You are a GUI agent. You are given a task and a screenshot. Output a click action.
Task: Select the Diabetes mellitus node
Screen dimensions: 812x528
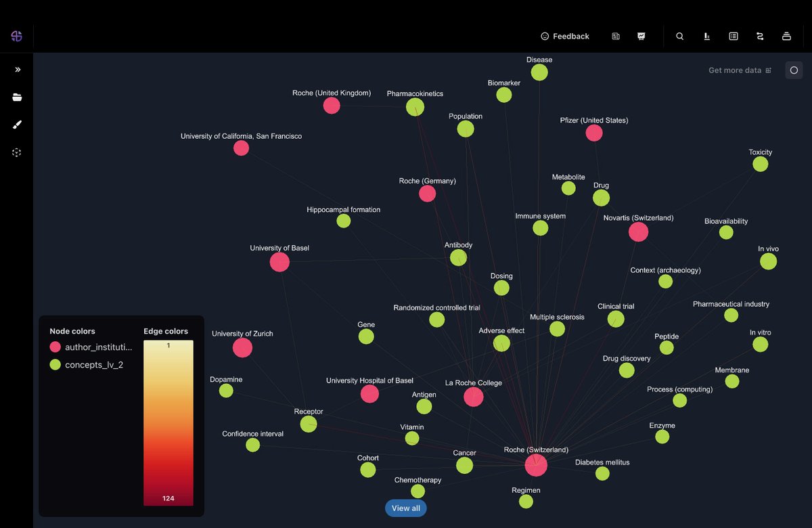click(x=602, y=474)
